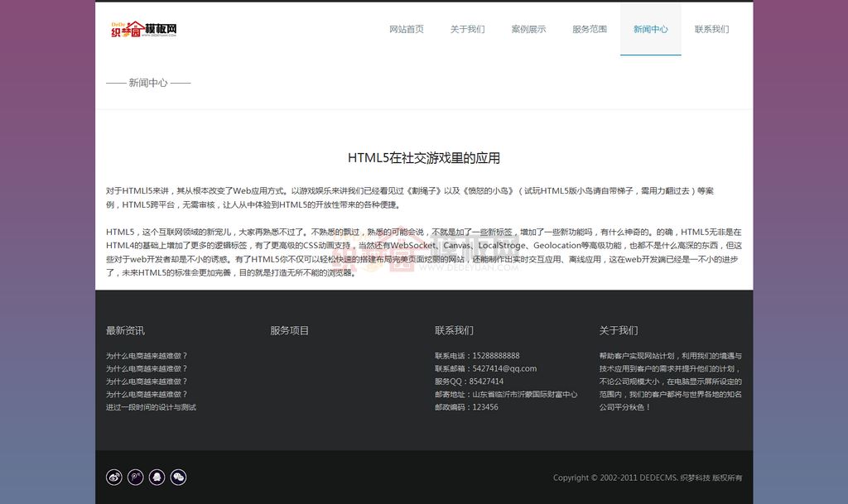
Task: Click the 联系我们 heading in the footer
Action: (454, 330)
